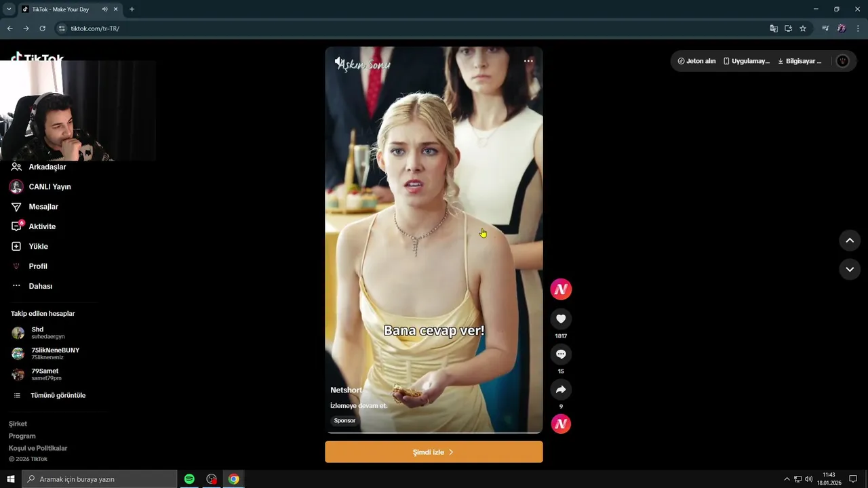The width and height of the screenshot is (868, 488).
Task: Open the media control icon in Chrome toolbar
Action: tap(825, 28)
